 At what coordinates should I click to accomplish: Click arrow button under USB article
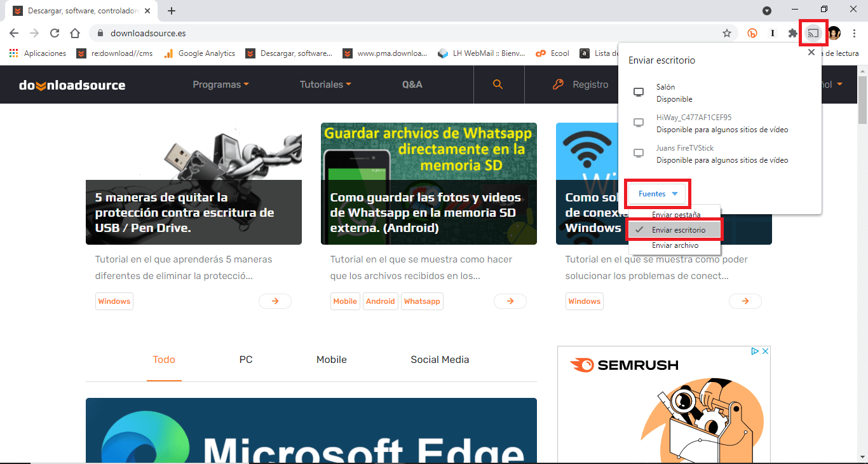(x=275, y=301)
